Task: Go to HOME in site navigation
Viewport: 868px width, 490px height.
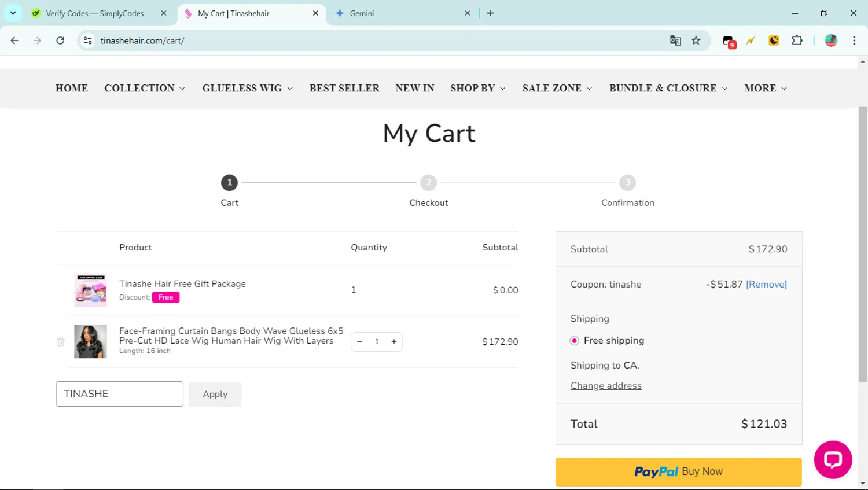Action: tap(72, 88)
